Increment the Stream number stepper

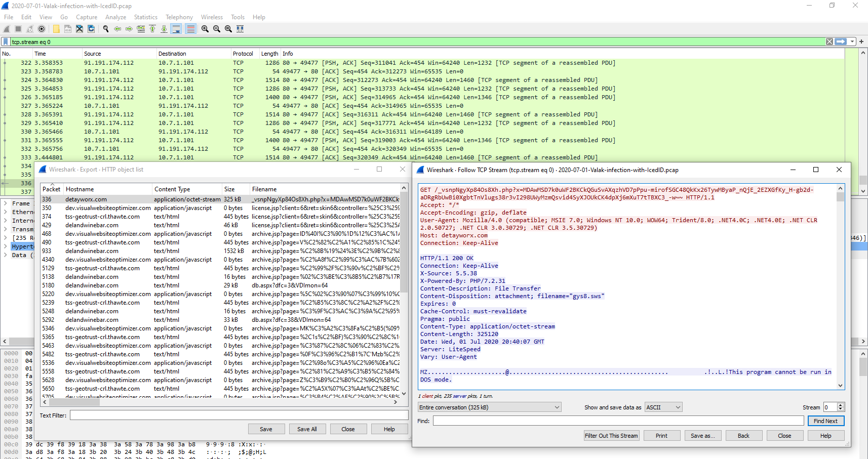point(841,405)
